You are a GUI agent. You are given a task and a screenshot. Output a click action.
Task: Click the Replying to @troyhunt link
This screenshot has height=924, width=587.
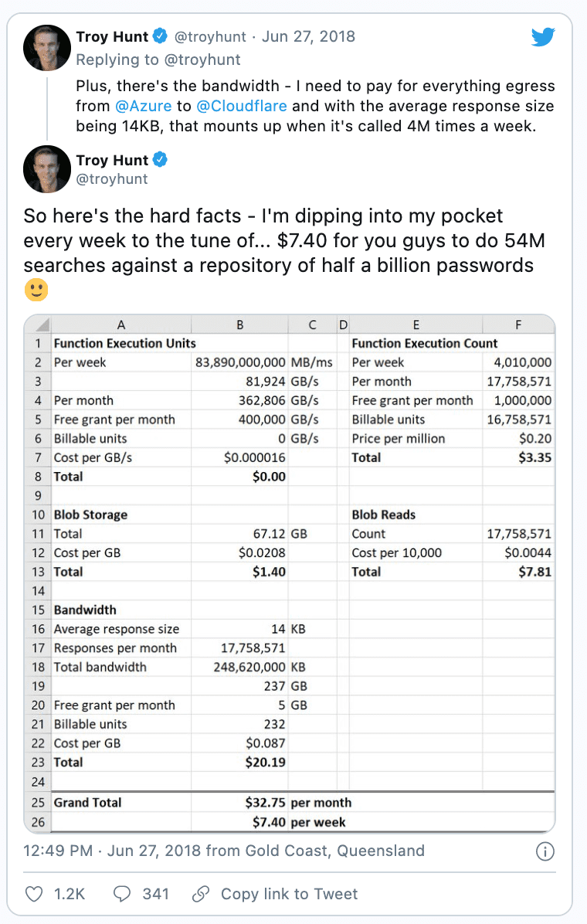(158, 59)
